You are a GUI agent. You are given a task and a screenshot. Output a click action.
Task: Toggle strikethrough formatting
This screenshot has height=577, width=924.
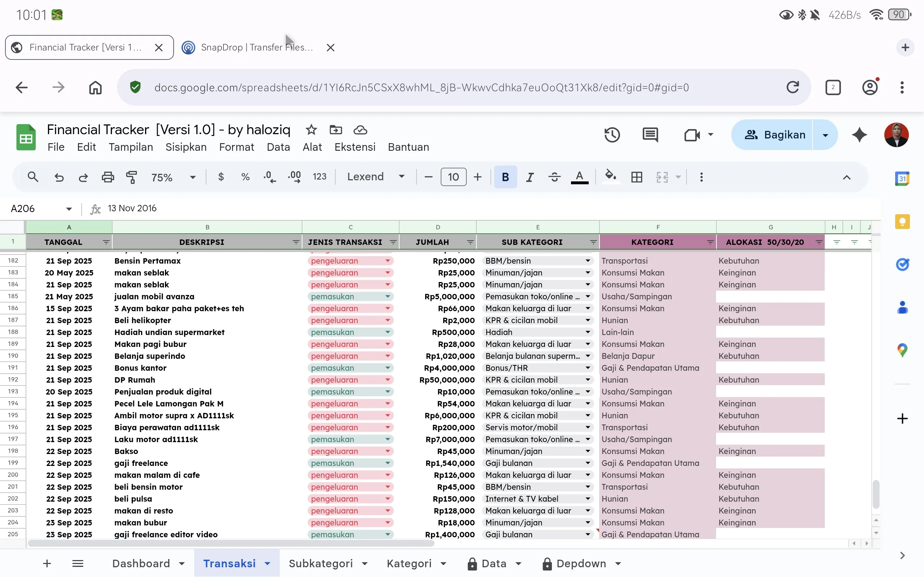tap(554, 177)
